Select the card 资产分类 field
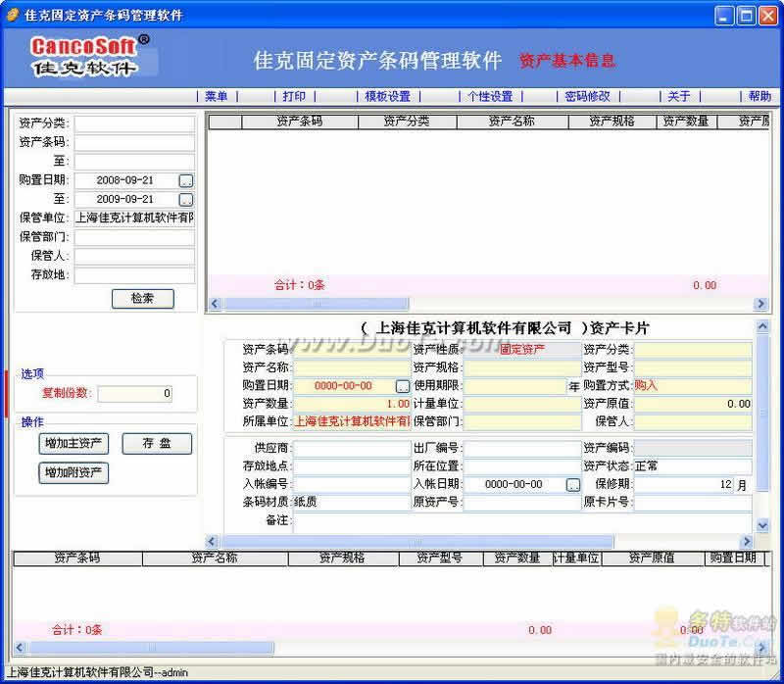784x684 pixels. click(x=693, y=350)
